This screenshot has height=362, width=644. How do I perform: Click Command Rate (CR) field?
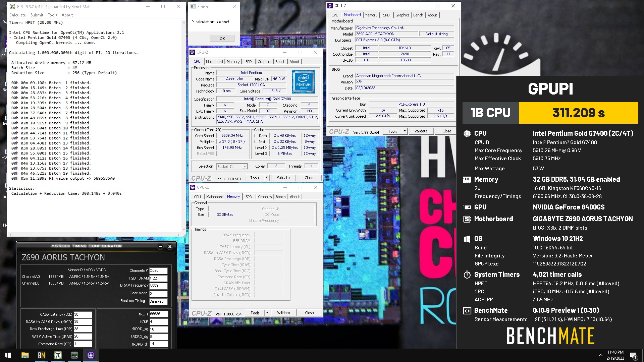[83, 344]
